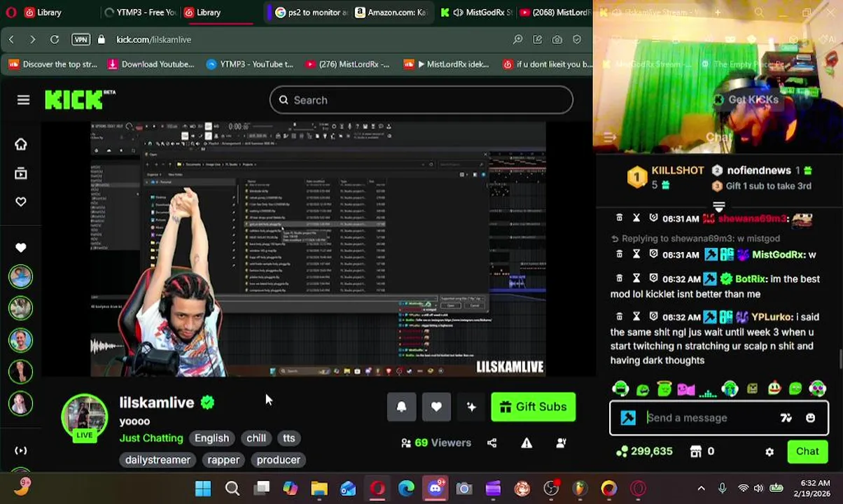
Task: Select the English language tag
Action: tap(211, 438)
